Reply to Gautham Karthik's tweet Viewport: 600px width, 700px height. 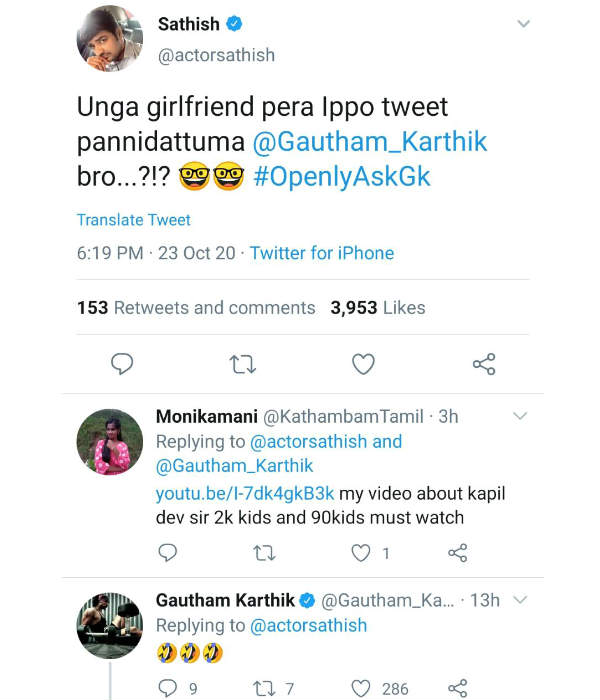click(168, 688)
